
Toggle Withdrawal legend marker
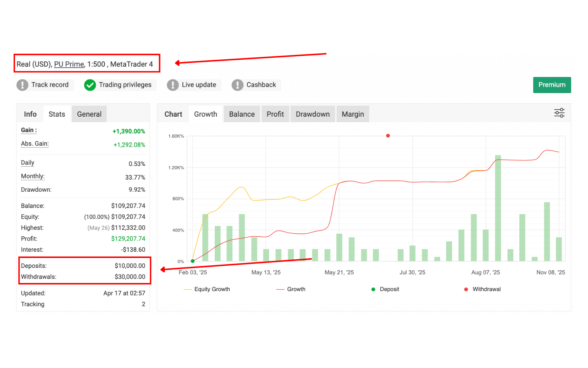click(483, 289)
